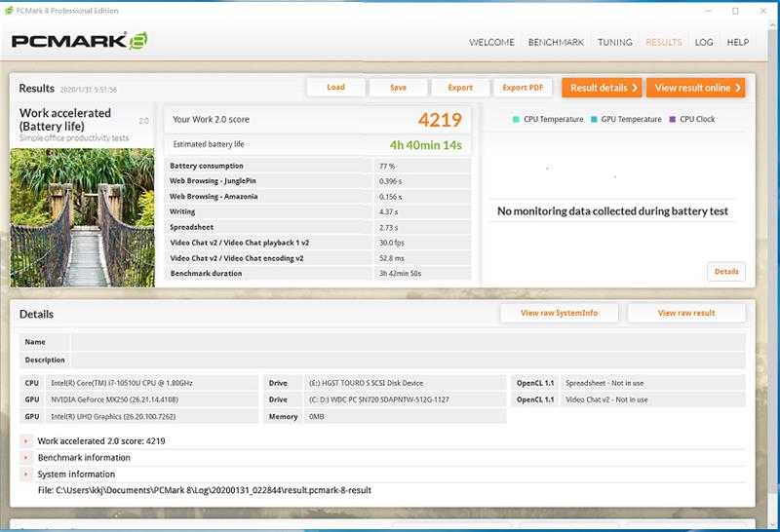Go to the TUNING tab
Image resolution: width=780 pixels, height=532 pixels.
click(x=614, y=43)
